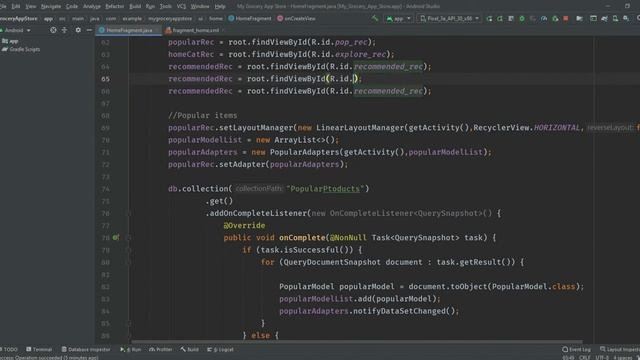Open the Run menu

click(150, 6)
